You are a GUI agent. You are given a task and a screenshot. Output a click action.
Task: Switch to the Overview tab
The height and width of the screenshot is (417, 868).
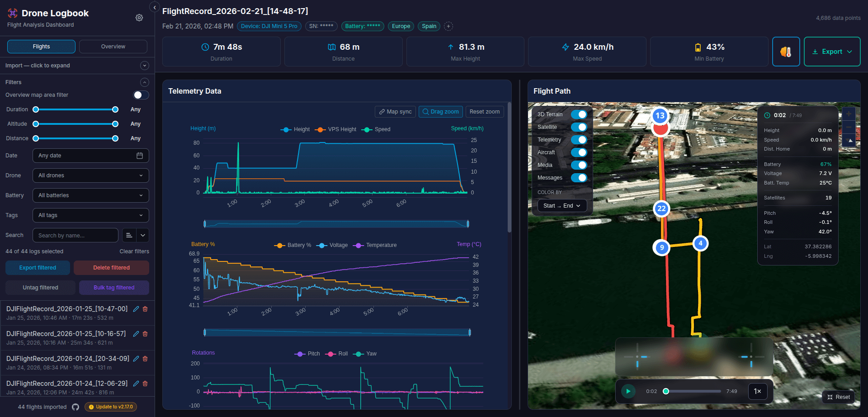tap(113, 46)
